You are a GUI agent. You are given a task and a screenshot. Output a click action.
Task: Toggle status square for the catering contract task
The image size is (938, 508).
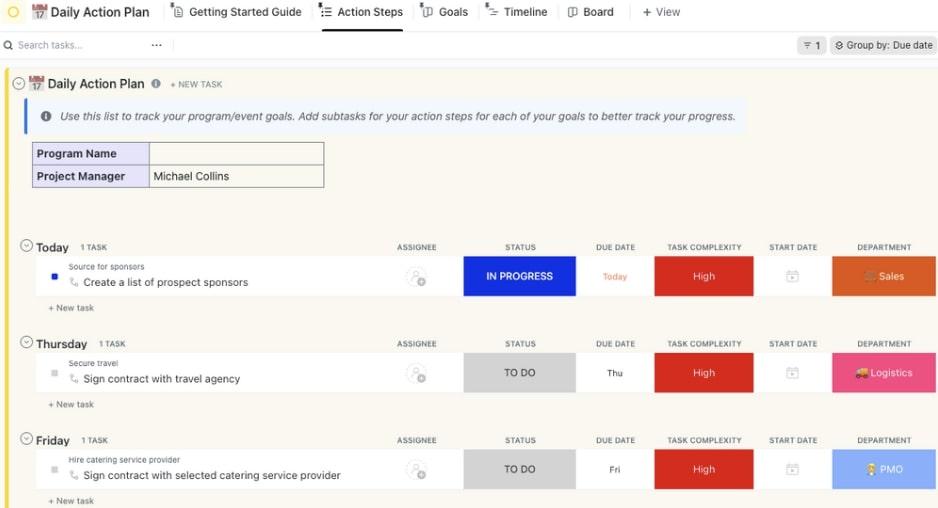point(54,469)
